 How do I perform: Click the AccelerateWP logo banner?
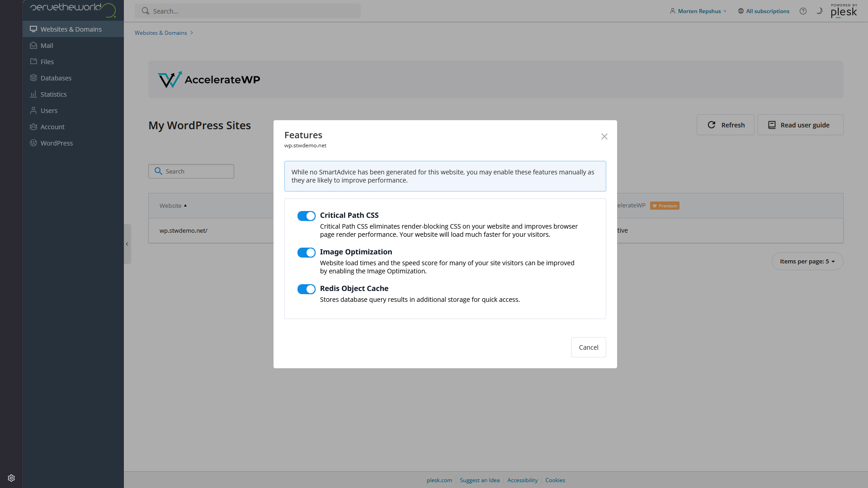[x=209, y=80]
